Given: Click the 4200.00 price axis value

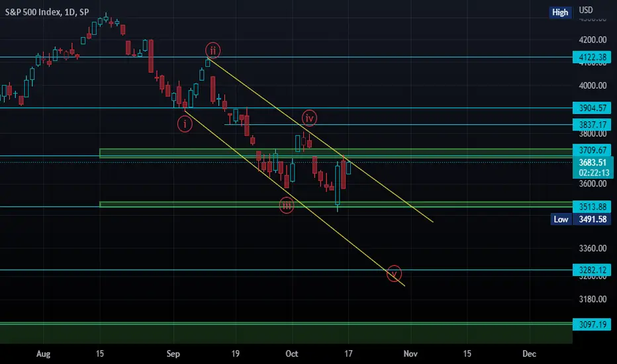Looking at the screenshot, I should (593, 40).
